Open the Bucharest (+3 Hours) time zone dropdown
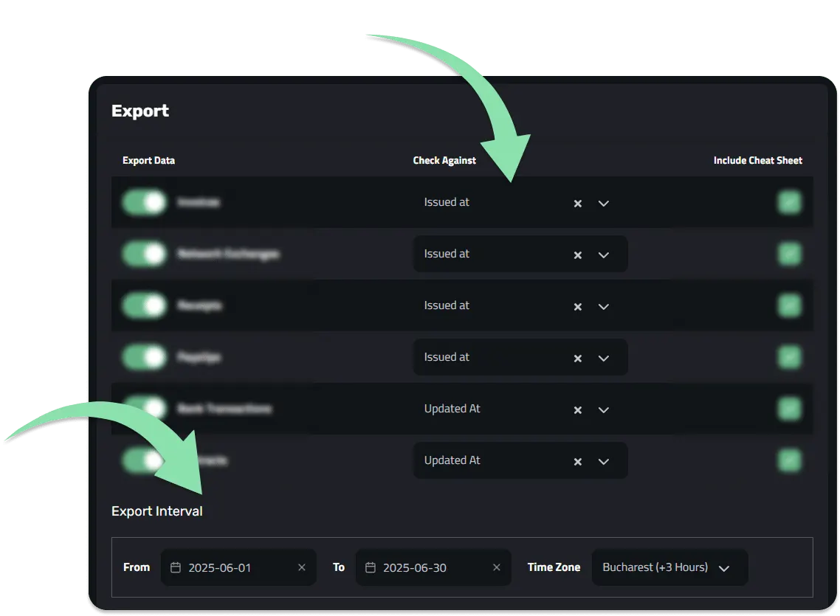 click(x=669, y=567)
